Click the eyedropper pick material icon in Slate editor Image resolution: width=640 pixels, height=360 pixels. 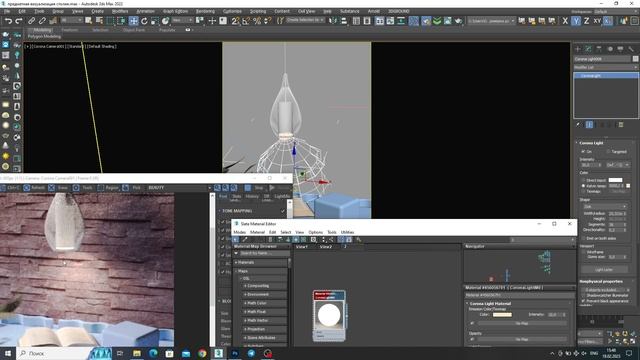click(245, 240)
